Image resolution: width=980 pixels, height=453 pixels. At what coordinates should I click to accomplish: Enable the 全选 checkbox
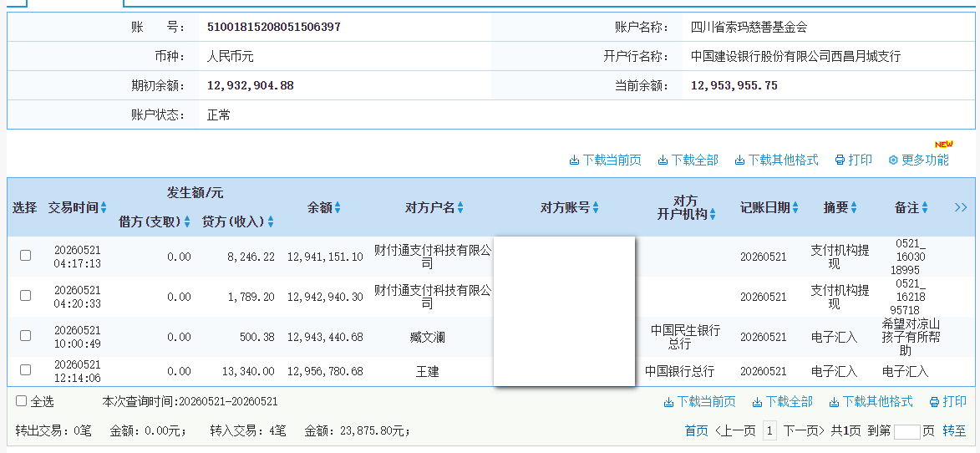(21, 401)
